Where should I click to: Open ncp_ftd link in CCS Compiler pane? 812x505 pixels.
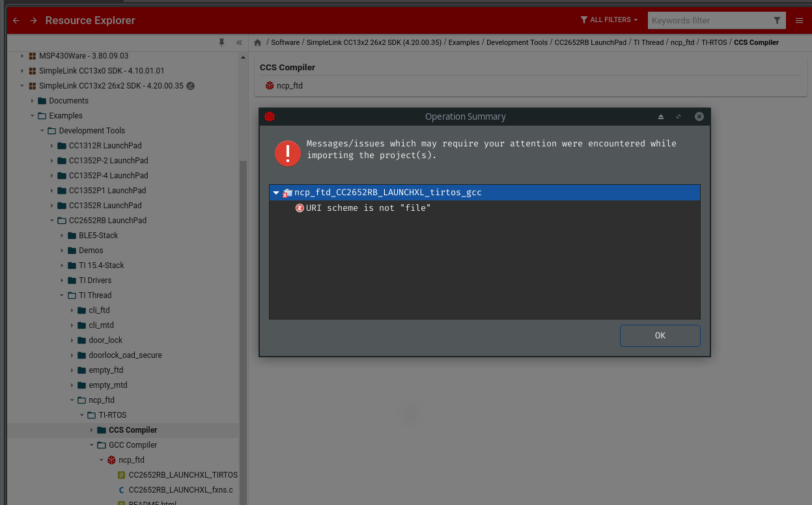click(289, 85)
